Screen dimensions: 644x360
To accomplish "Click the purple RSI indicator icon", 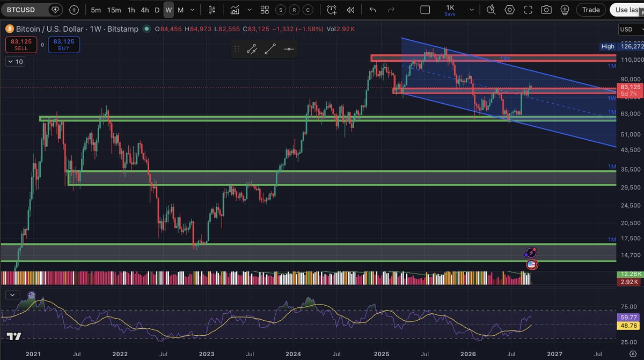I will [32, 295].
